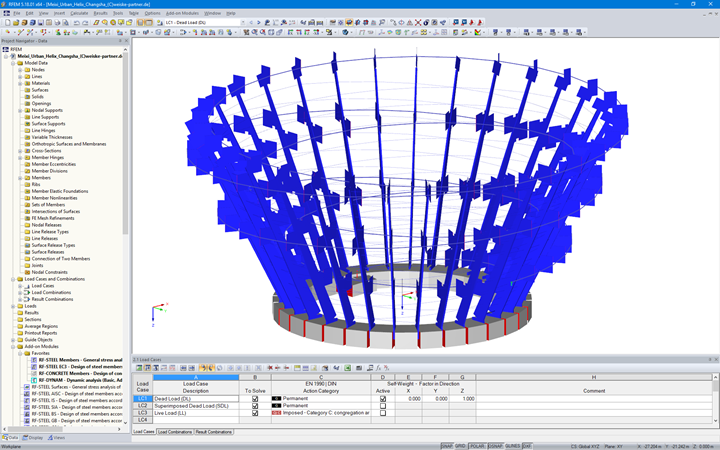The height and width of the screenshot is (450, 720).
Task: Click the RFEM application icon in menu bar
Action: point(6,13)
